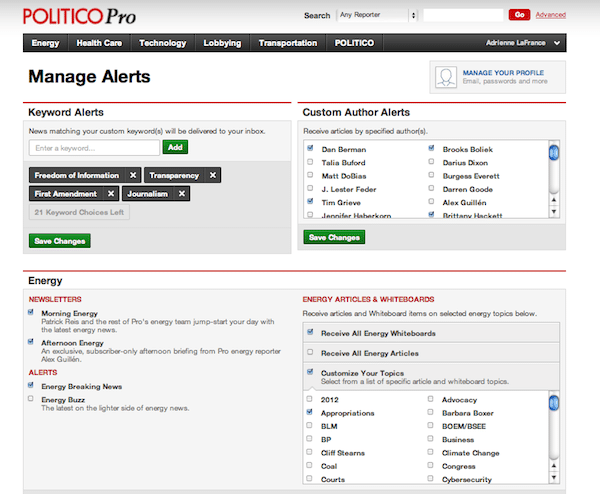The height and width of the screenshot is (494, 600).
Task: Check the J. Lester Feder checkbox
Action: point(310,188)
